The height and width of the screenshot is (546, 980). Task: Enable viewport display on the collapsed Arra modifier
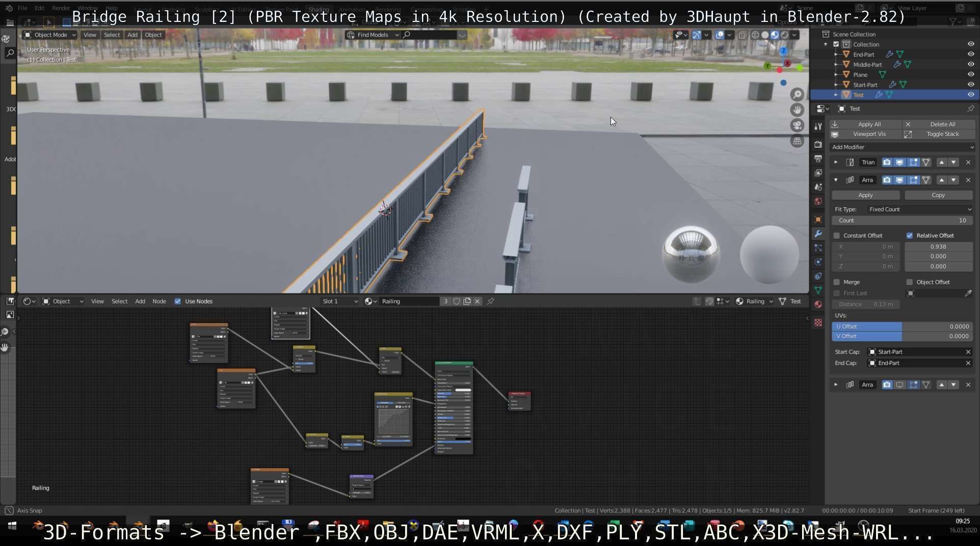tap(899, 385)
